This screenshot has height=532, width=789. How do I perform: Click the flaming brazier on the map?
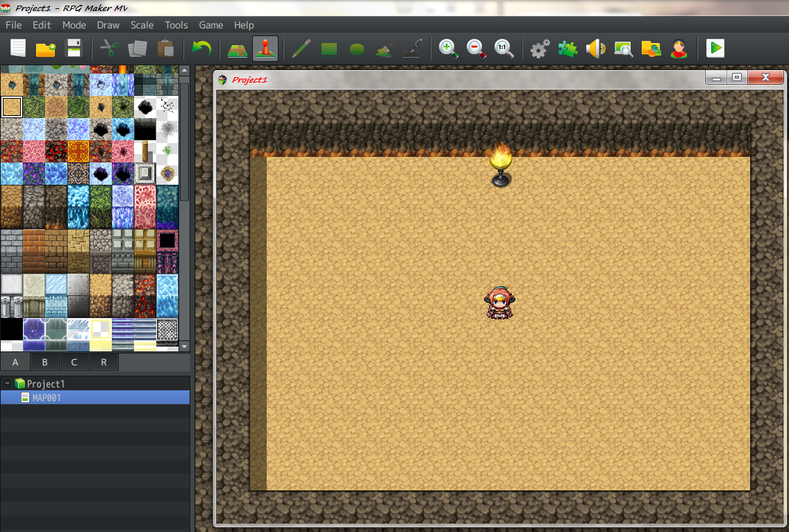pos(501,165)
